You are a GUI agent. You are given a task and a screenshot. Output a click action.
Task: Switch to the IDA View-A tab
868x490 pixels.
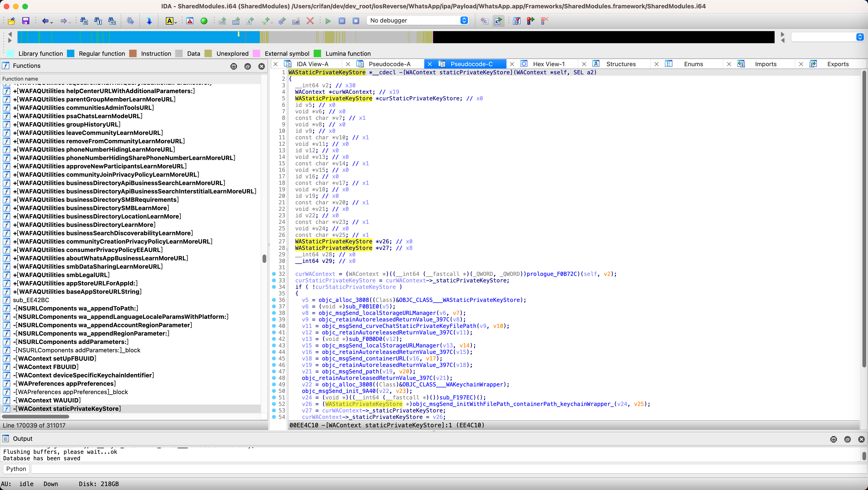click(312, 64)
